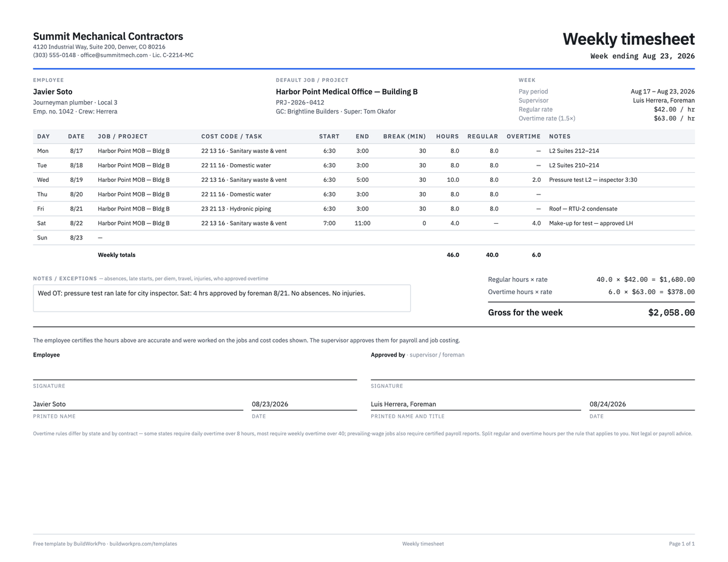Click the NOTES column header
Image resolution: width=728 pixels, height=562 pixels.
tap(560, 136)
